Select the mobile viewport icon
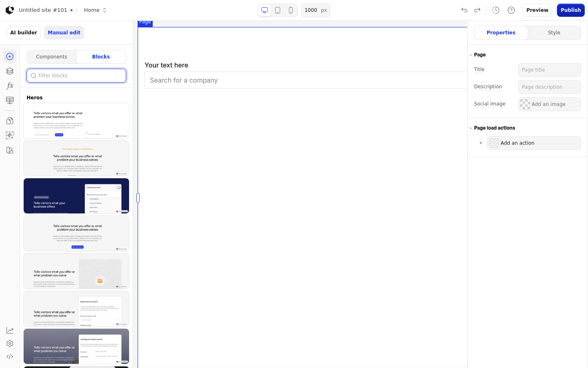Screen dimensions: 588x368 click(x=291, y=10)
